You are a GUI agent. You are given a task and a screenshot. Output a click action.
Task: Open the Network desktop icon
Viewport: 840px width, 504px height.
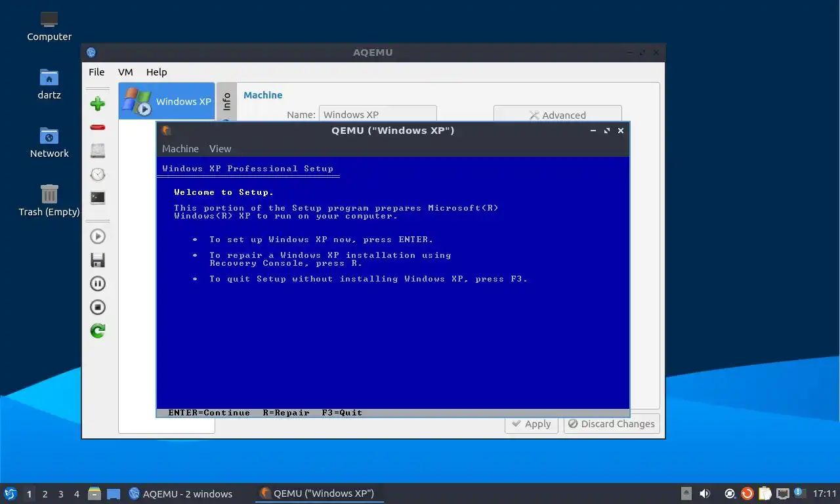pos(49,142)
